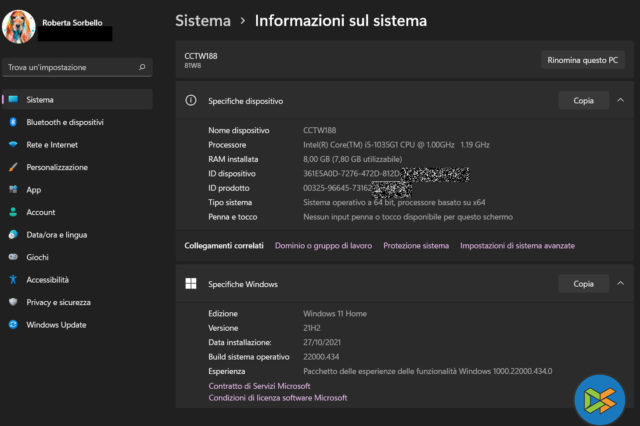Screen dimensions: 640x426
Task: Click the Windows Update icon
Action: (x=13, y=324)
